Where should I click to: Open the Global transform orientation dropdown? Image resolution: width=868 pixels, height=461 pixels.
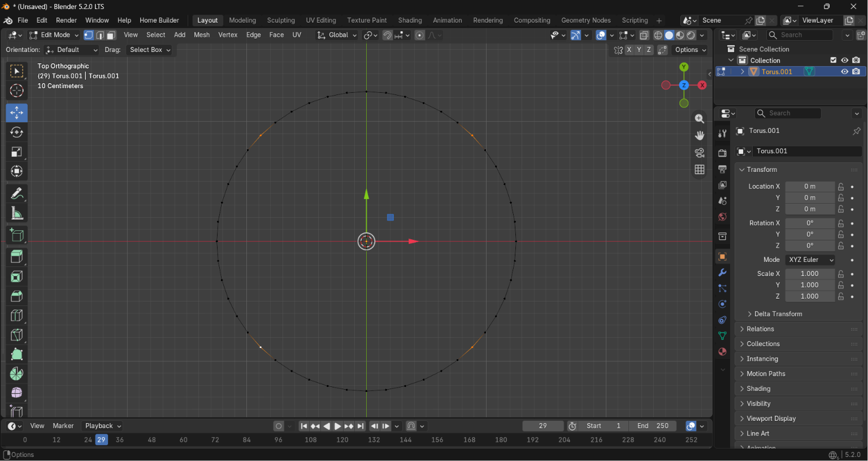[337, 35]
